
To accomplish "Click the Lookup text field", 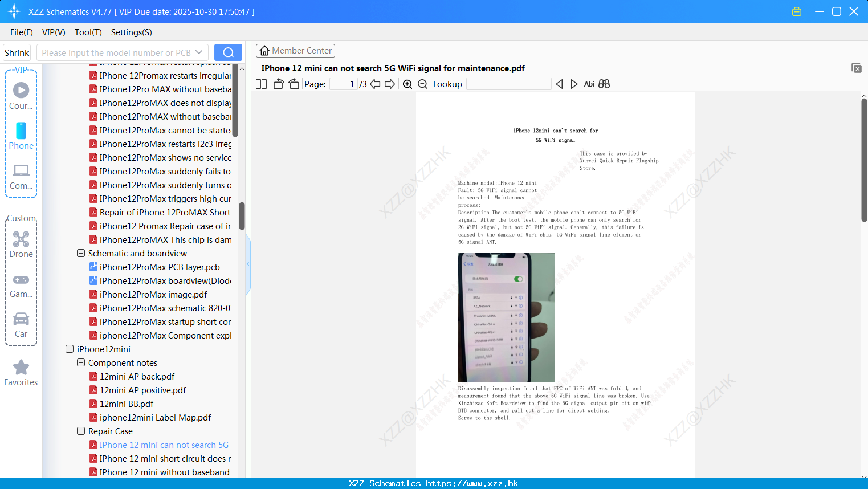I will pos(509,84).
